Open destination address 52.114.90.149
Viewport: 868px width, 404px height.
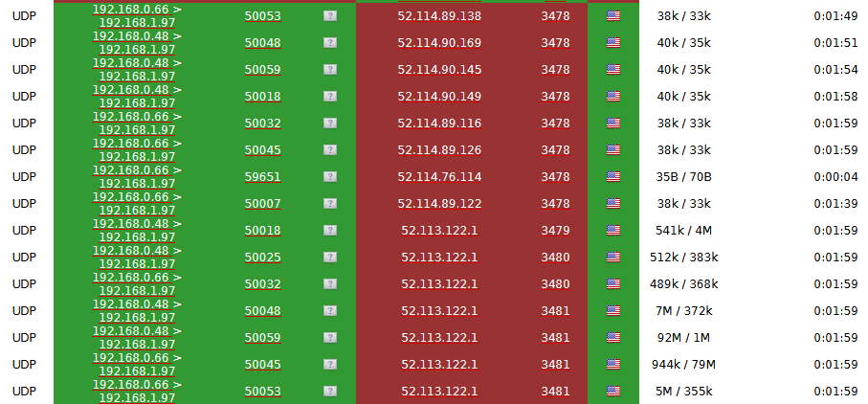point(439,97)
